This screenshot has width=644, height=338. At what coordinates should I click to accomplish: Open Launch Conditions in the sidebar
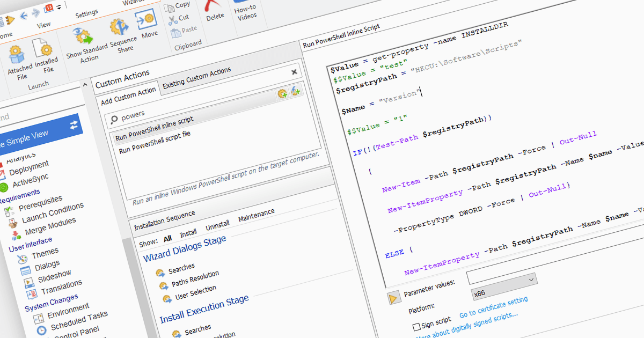point(52,213)
